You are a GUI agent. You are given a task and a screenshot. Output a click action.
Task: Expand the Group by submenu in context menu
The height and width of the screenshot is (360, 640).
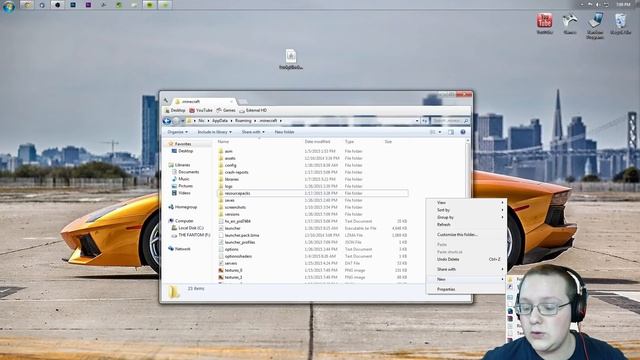click(x=466, y=217)
